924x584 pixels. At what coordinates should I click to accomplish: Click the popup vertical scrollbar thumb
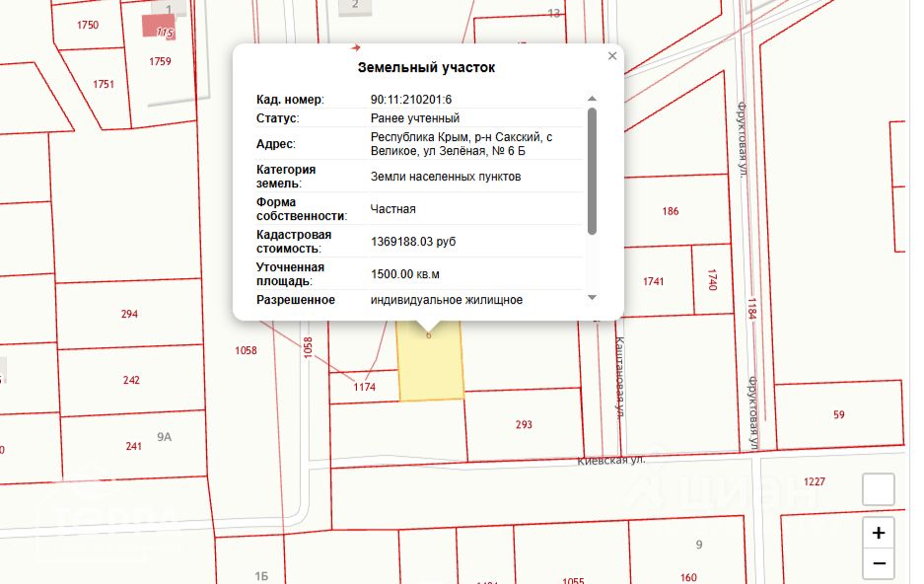click(593, 171)
